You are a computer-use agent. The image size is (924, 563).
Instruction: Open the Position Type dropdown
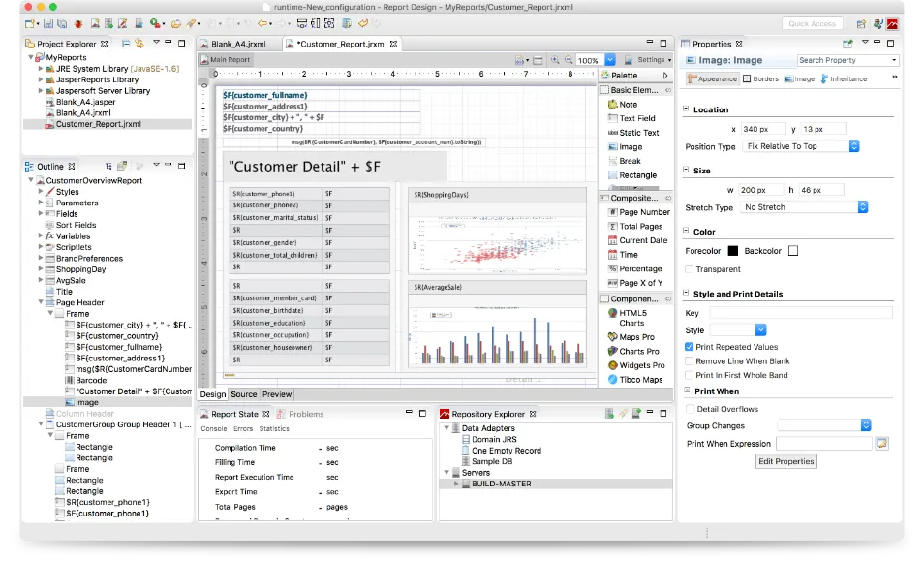click(800, 146)
